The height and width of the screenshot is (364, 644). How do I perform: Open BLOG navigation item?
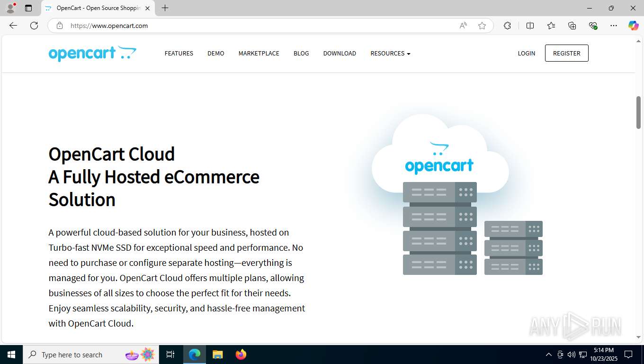point(301,54)
